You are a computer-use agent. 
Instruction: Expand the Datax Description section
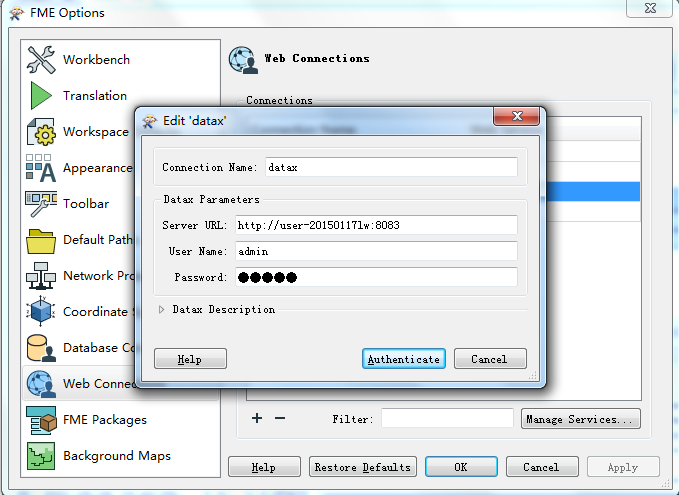tap(162, 310)
